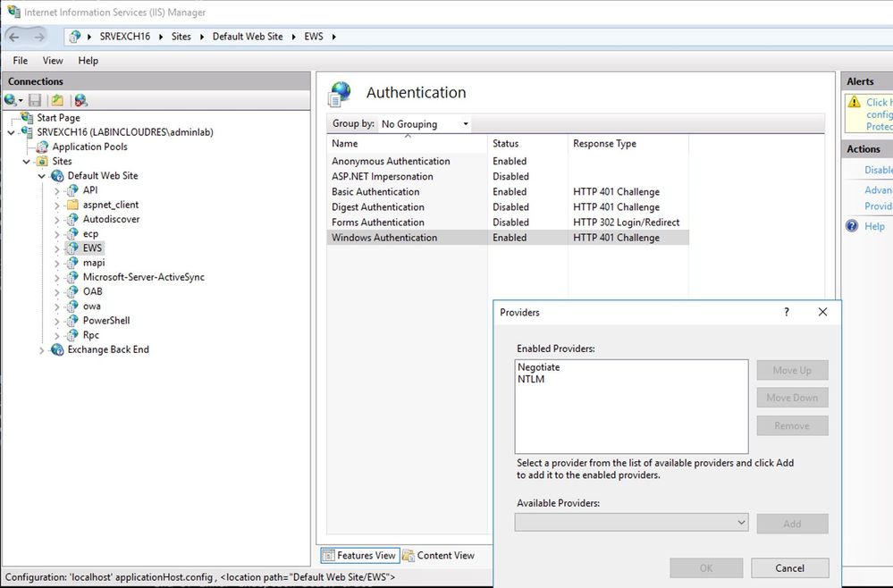Click the blue Help question mark icon
893x588 pixels.
click(852, 226)
